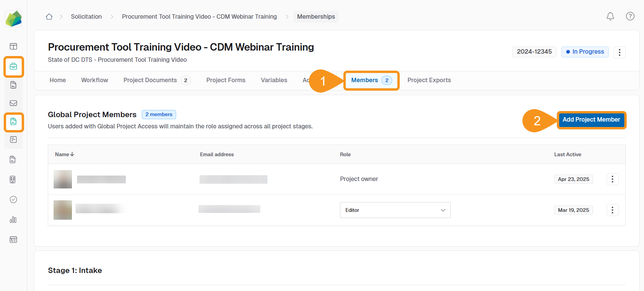Open the checkmark circle sidebar icon
The height and width of the screenshot is (291, 644).
click(13, 200)
